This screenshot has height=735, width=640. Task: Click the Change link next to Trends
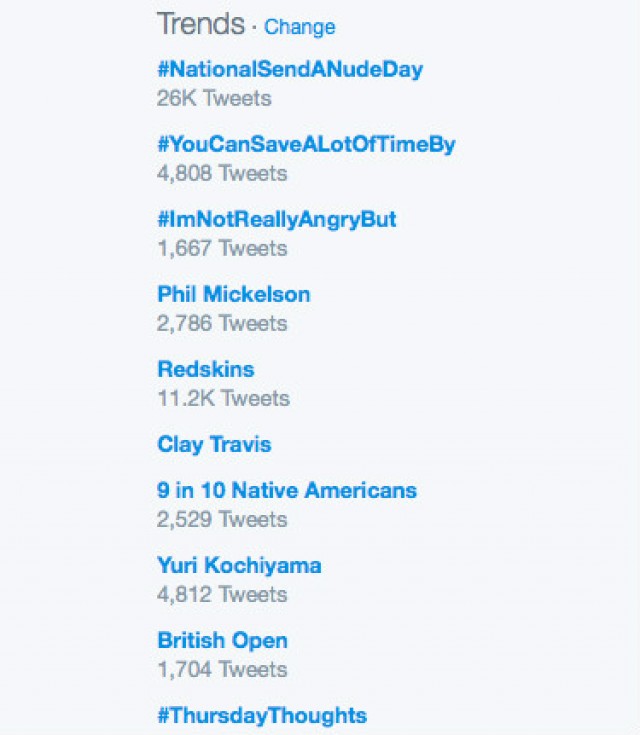coord(299,27)
